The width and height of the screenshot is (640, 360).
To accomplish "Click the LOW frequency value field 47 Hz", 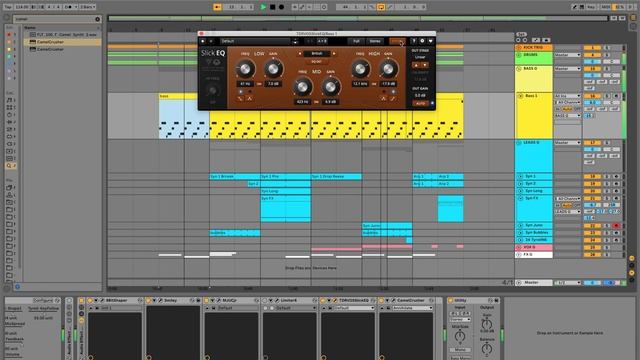I will pyautogui.click(x=245, y=84).
